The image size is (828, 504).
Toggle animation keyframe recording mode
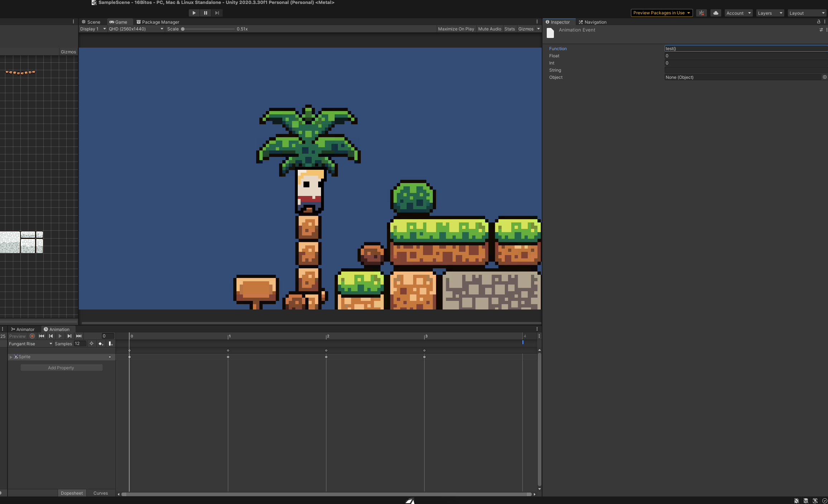tap(32, 336)
